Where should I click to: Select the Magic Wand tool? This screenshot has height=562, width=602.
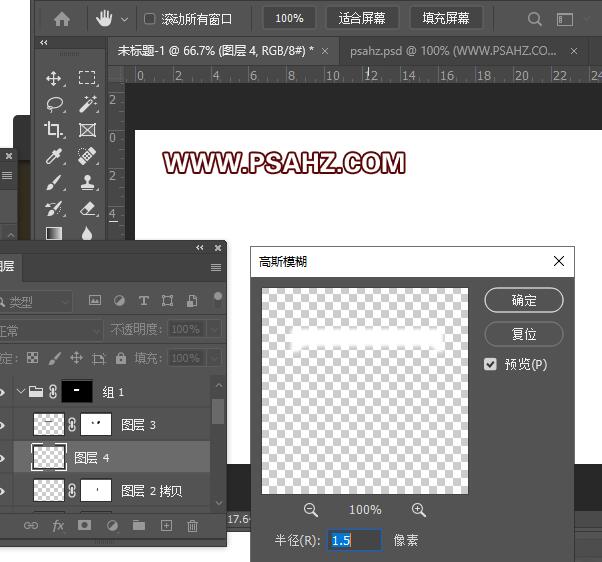88,104
